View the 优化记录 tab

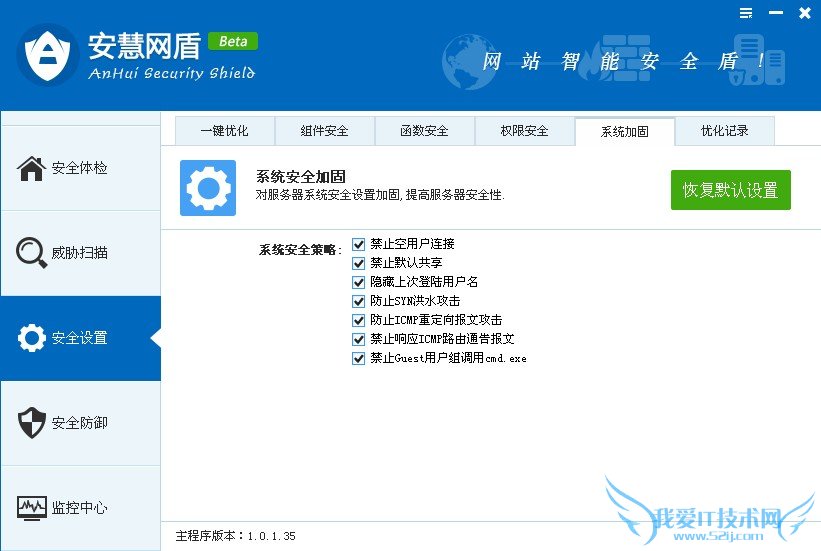point(725,131)
